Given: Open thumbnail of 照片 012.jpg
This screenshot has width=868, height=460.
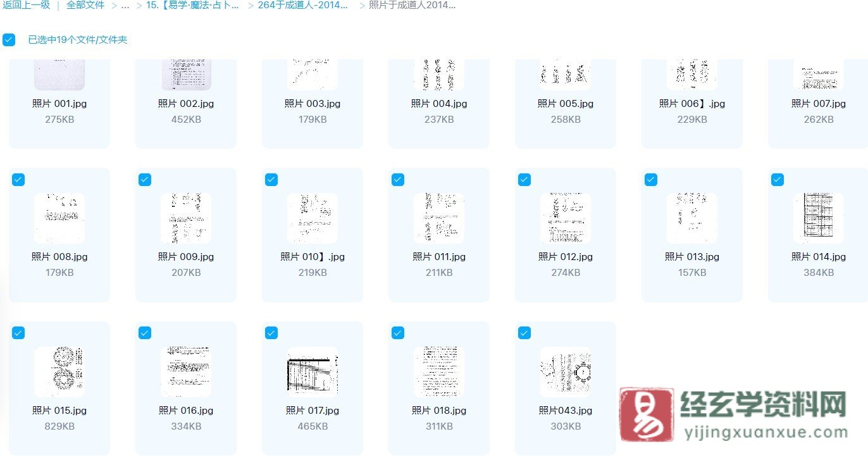Looking at the screenshot, I should (x=566, y=218).
